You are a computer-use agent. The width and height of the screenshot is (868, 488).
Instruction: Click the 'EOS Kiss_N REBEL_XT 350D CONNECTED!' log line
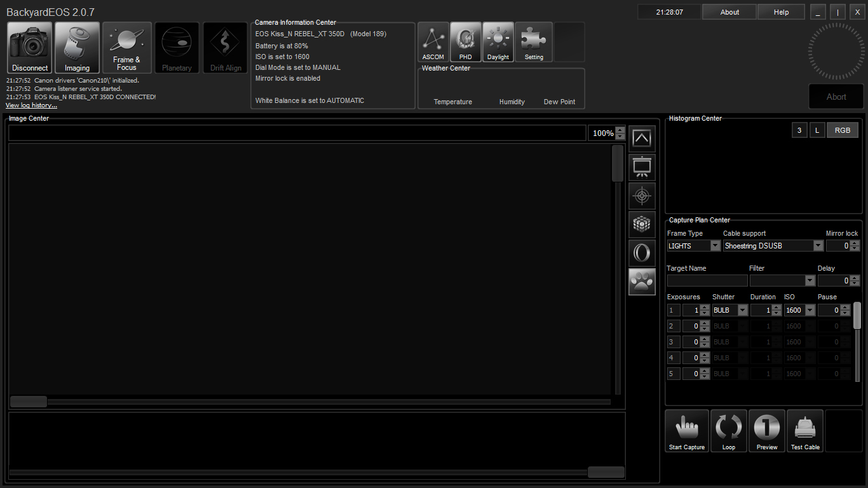(95, 97)
